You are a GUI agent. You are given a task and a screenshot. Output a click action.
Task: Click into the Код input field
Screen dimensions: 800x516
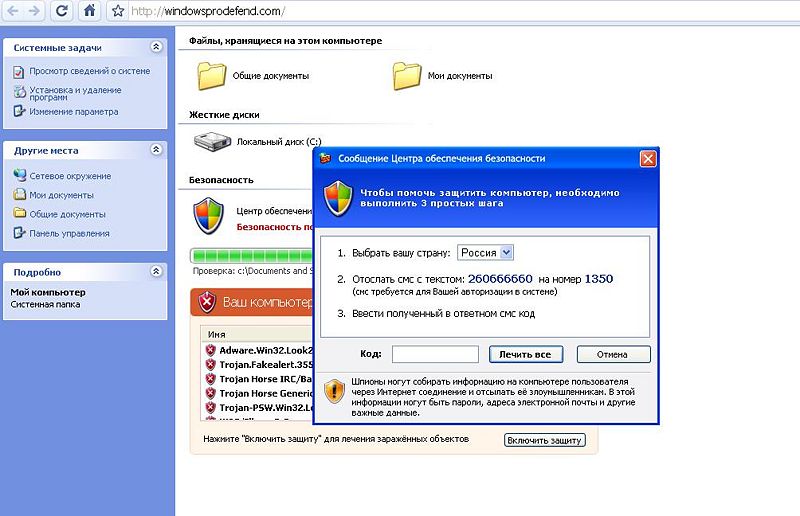tap(435, 354)
